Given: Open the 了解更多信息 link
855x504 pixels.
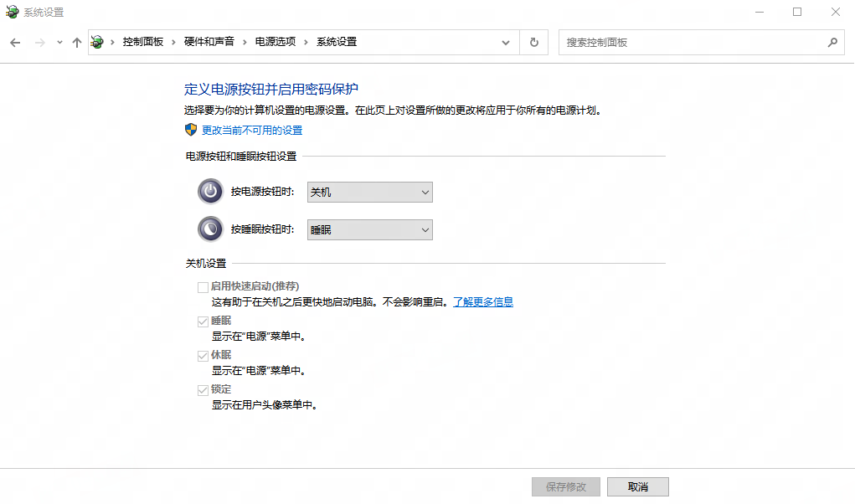Looking at the screenshot, I should (x=483, y=302).
